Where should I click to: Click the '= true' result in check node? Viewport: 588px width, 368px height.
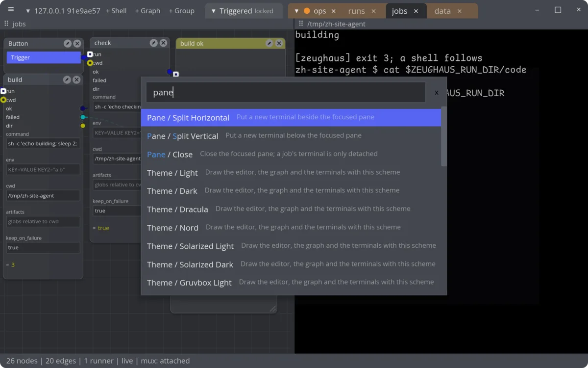[x=101, y=228]
